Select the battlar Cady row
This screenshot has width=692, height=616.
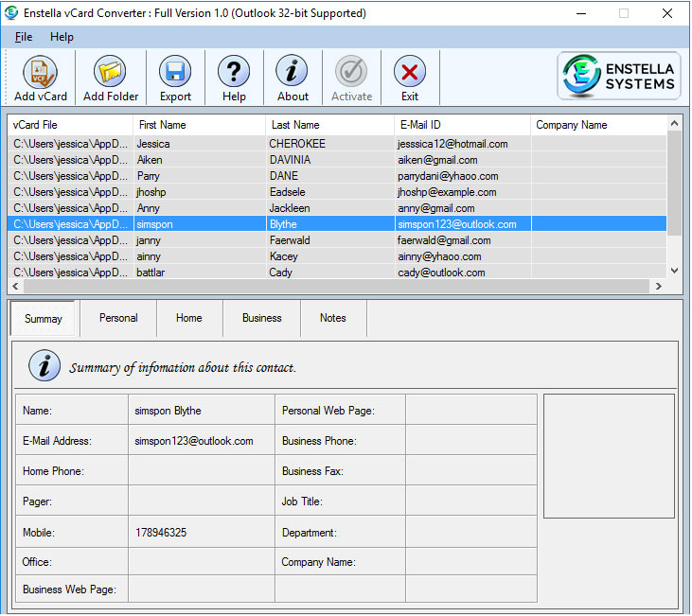coord(337,273)
